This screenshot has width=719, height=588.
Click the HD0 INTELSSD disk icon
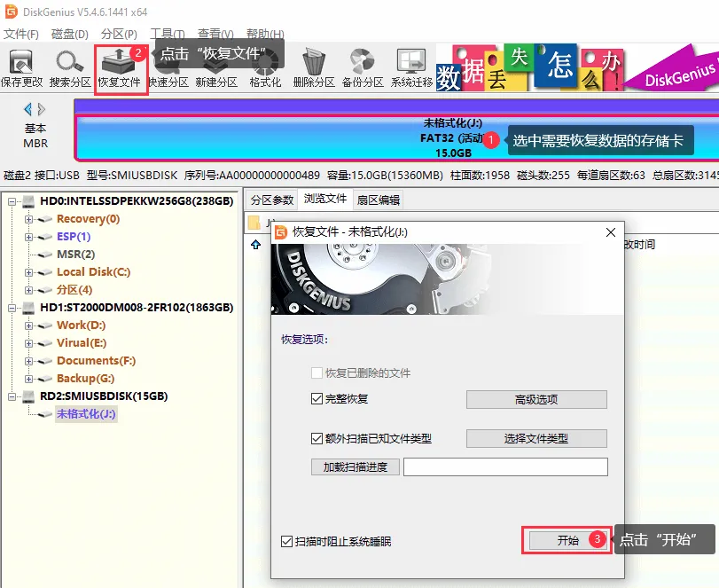tap(28, 201)
